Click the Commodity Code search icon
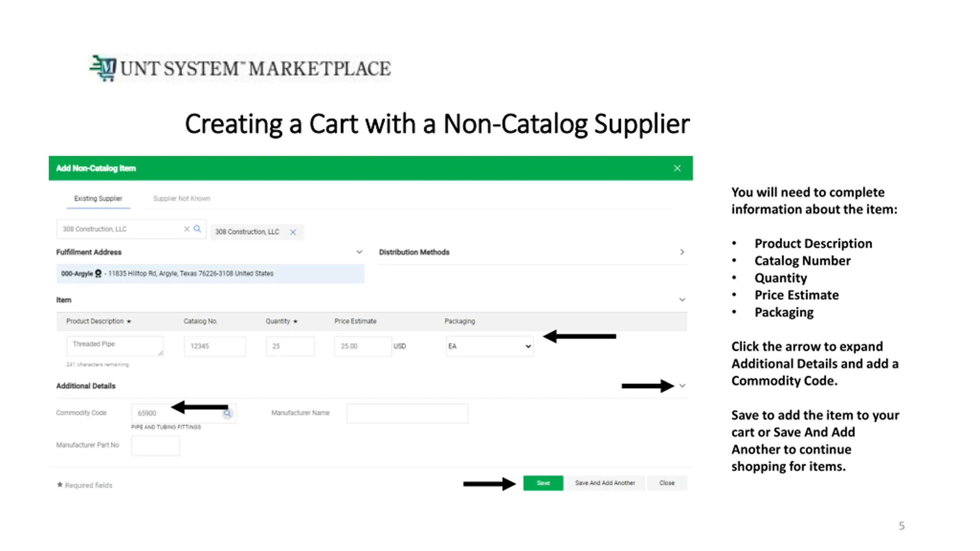The width and height of the screenshot is (980, 551). [x=227, y=413]
